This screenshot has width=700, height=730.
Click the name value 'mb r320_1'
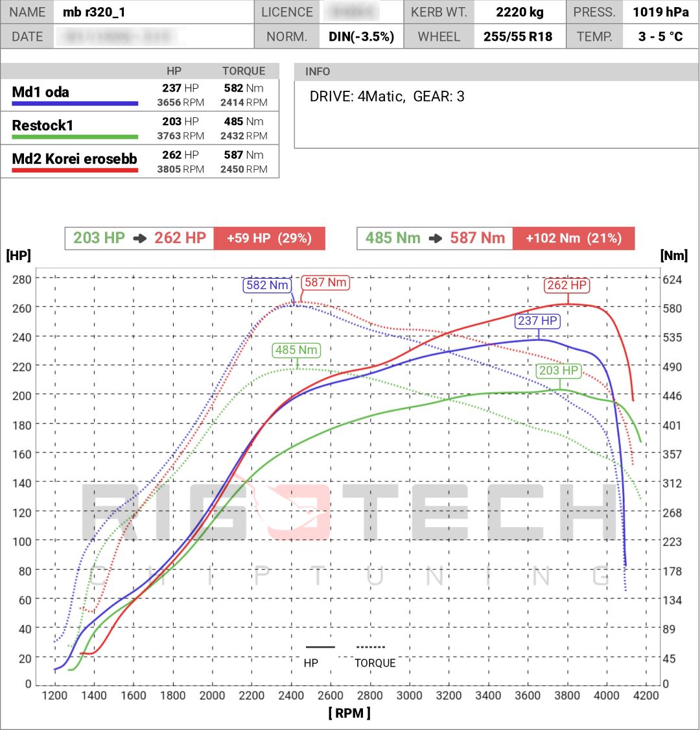tap(94, 12)
